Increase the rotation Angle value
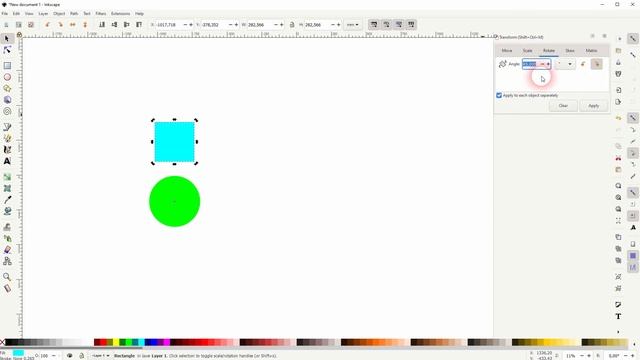 point(548,64)
